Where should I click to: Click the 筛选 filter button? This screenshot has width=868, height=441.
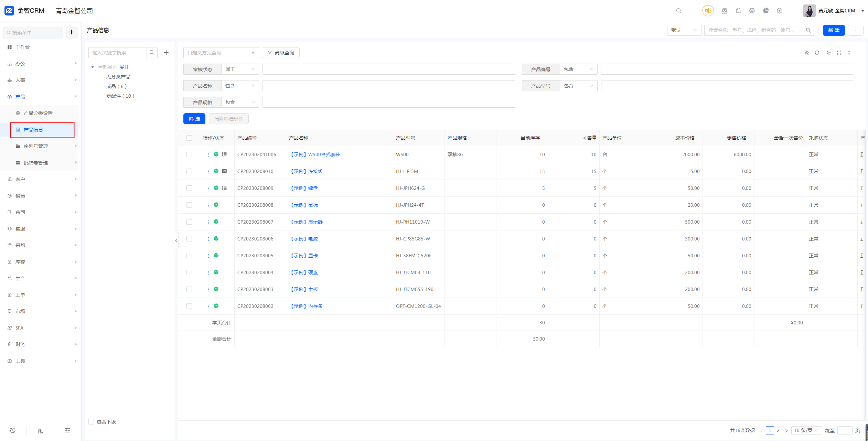[194, 119]
